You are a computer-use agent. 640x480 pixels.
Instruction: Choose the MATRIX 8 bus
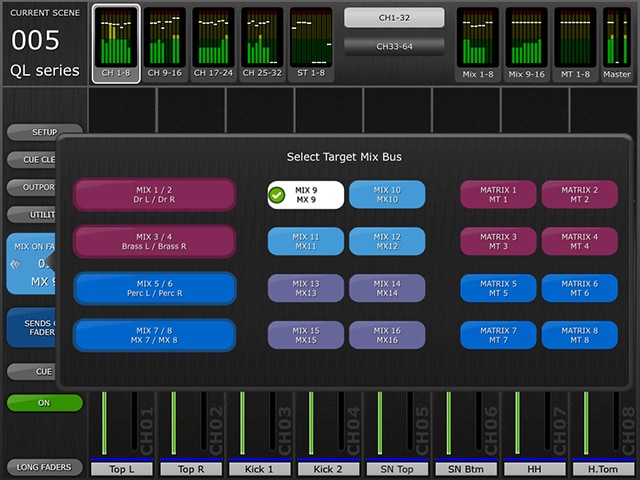tap(579, 335)
